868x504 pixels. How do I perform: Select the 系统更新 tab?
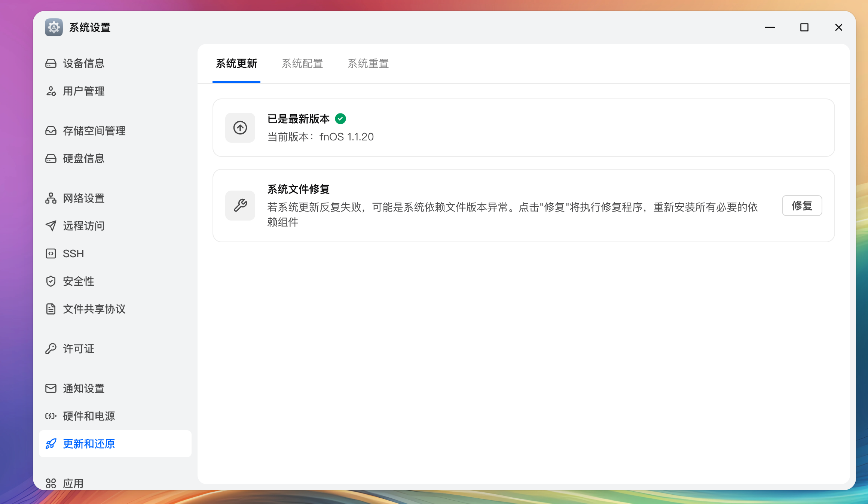pos(236,64)
